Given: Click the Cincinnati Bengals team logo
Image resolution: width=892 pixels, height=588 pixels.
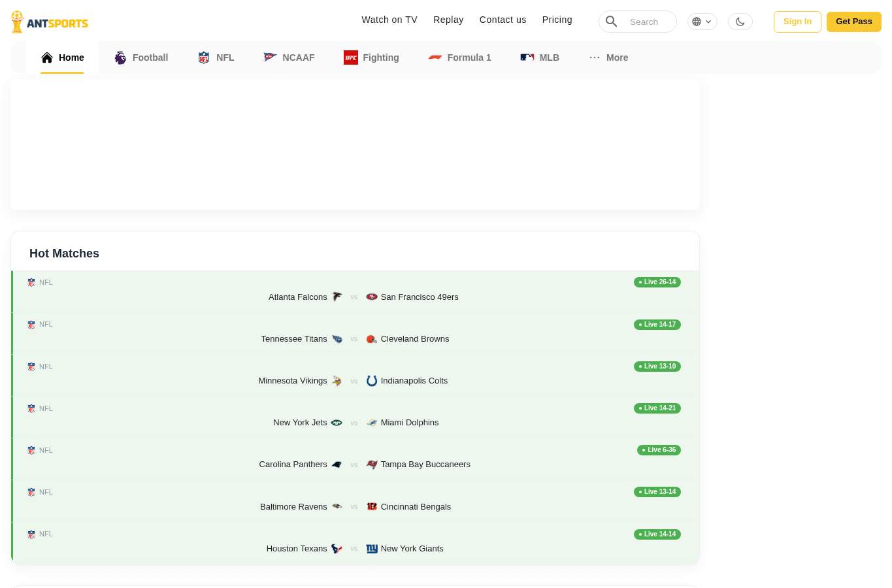Looking at the screenshot, I should tap(372, 506).
